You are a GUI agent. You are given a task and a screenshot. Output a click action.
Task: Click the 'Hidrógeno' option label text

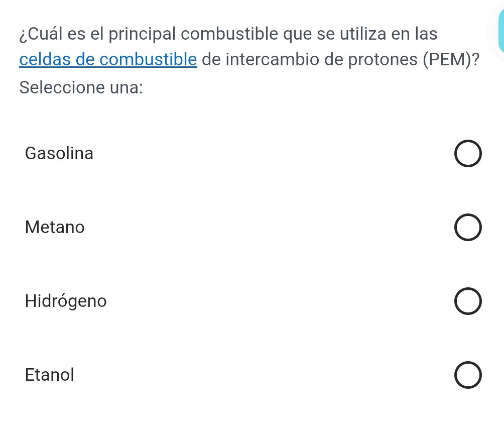pyautogui.click(x=66, y=301)
